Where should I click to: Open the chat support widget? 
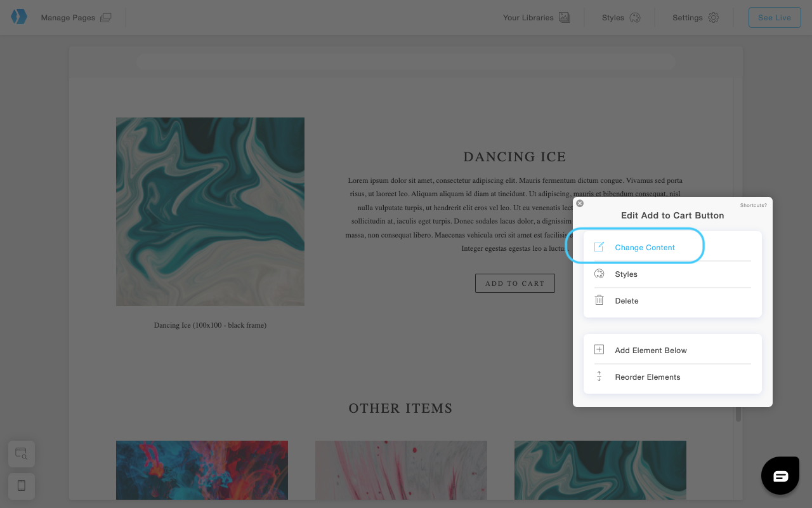point(780,476)
